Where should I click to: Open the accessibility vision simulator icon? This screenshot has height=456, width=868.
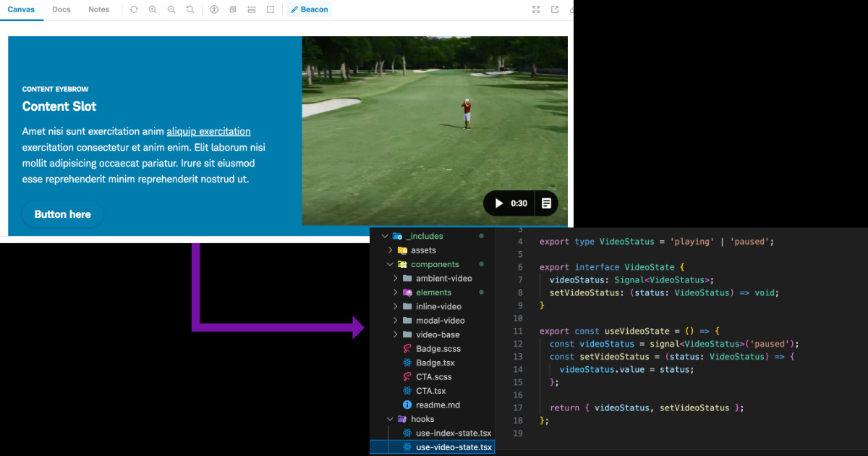214,9
